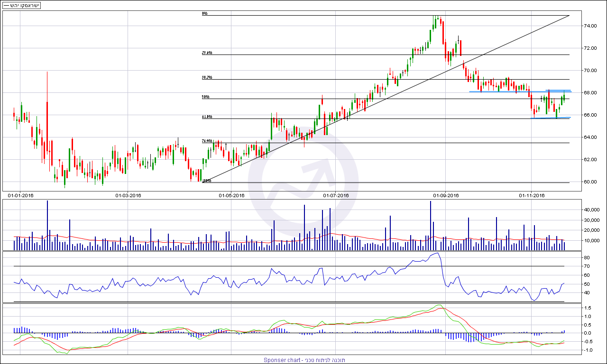
Task: Select the upper blue resistance line near 68
Action: click(520, 91)
